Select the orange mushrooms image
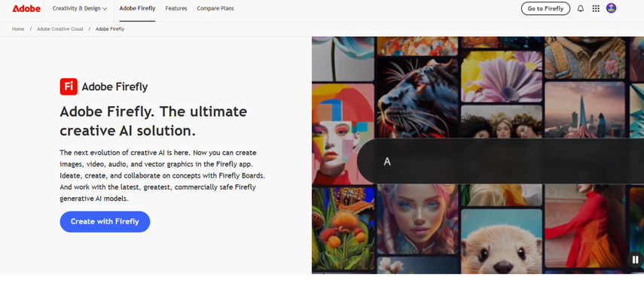The image size is (644, 283). pyautogui.click(x=343, y=228)
